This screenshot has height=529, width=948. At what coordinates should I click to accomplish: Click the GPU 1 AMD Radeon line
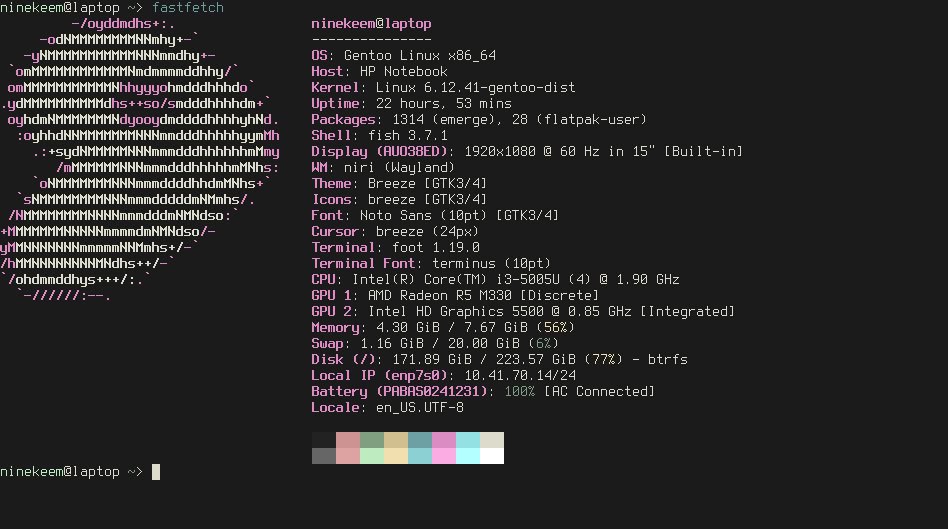click(455, 296)
